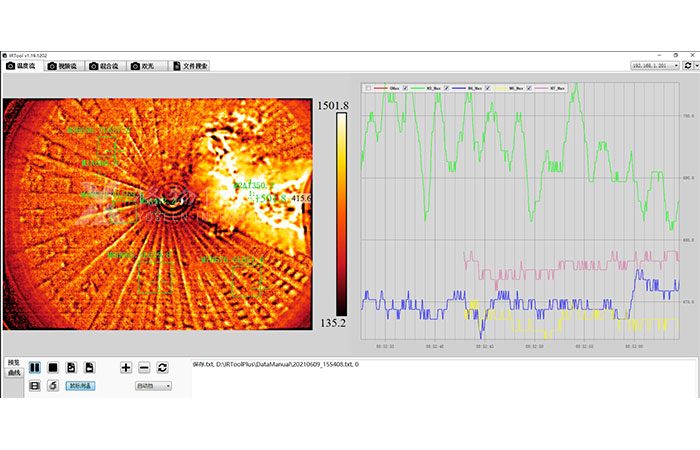700x450 pixels.
Task: Click the minus zoom-out button
Action: (144, 367)
